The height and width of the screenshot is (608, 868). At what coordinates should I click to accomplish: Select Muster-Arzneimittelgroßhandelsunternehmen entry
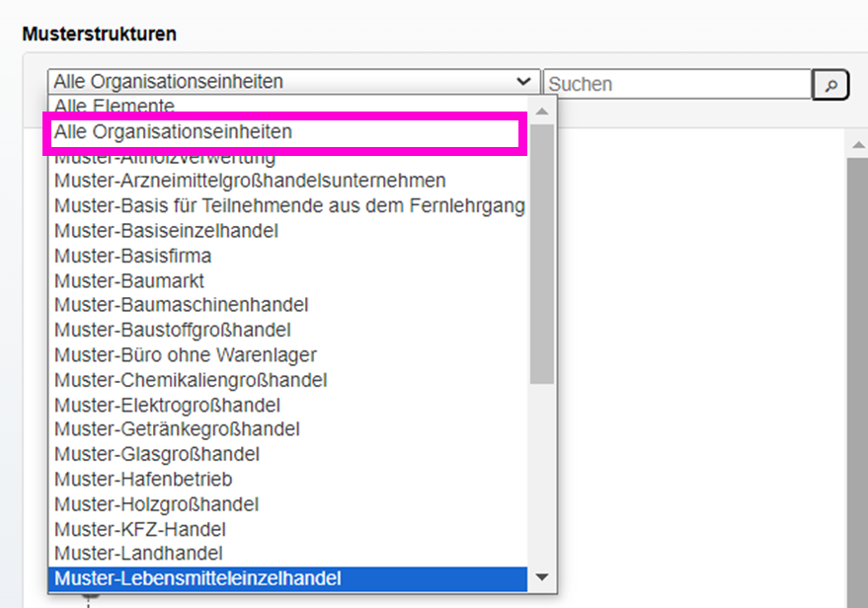click(x=250, y=181)
